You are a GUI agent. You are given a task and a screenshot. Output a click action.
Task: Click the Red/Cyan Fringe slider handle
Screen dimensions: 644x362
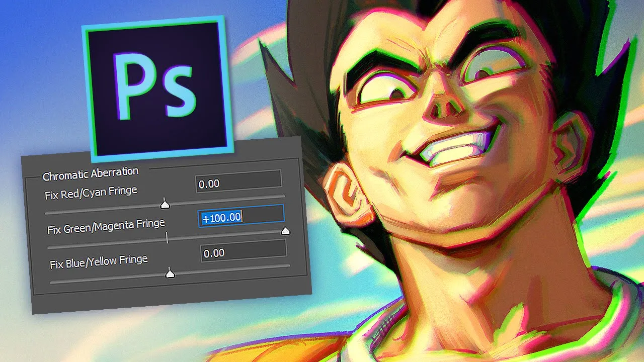point(165,204)
